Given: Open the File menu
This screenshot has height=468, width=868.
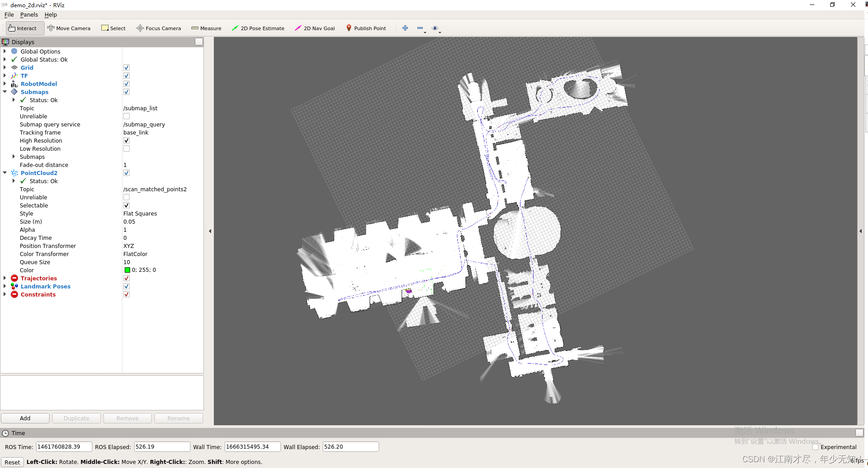Looking at the screenshot, I should (x=9, y=15).
